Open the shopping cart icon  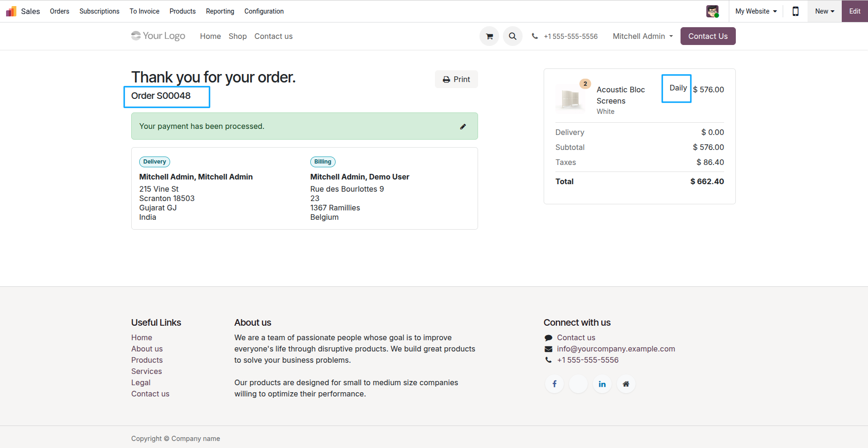click(x=489, y=36)
